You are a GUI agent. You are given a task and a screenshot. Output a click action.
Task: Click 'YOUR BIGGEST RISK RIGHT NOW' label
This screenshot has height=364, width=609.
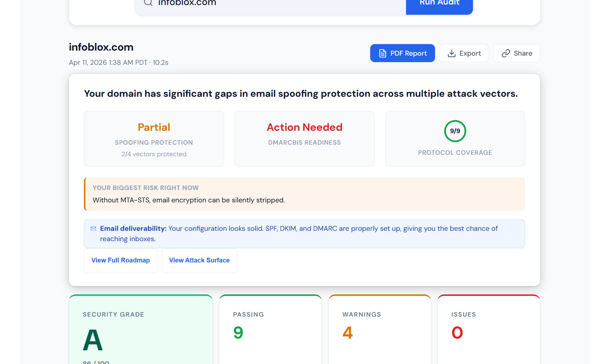tap(146, 188)
